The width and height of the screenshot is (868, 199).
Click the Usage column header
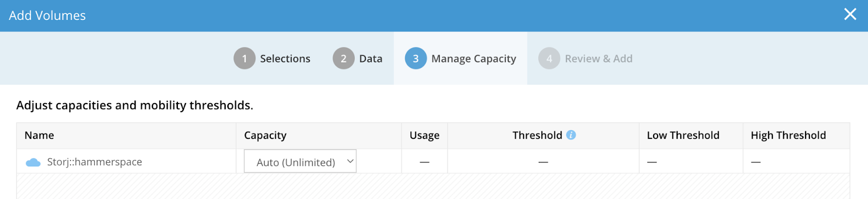point(424,136)
